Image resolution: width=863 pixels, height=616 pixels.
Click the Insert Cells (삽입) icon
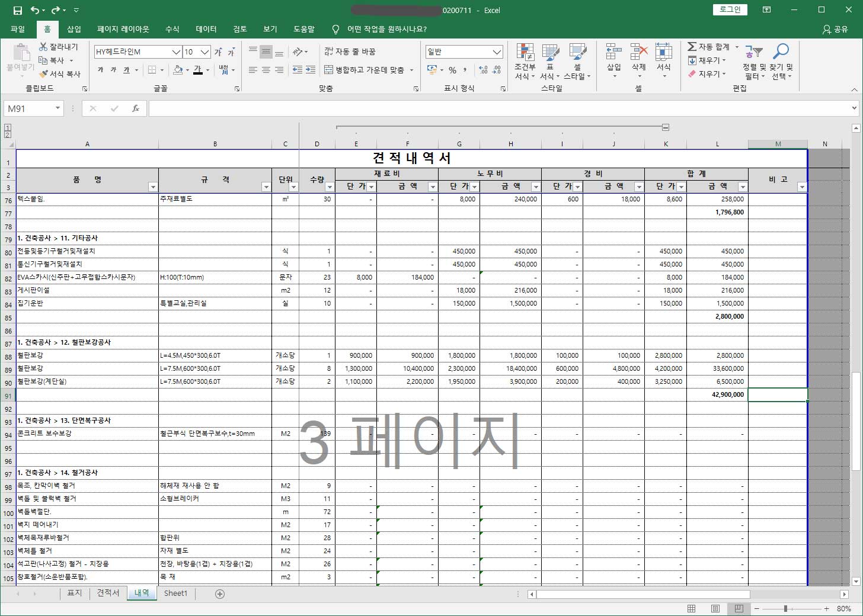(x=613, y=59)
